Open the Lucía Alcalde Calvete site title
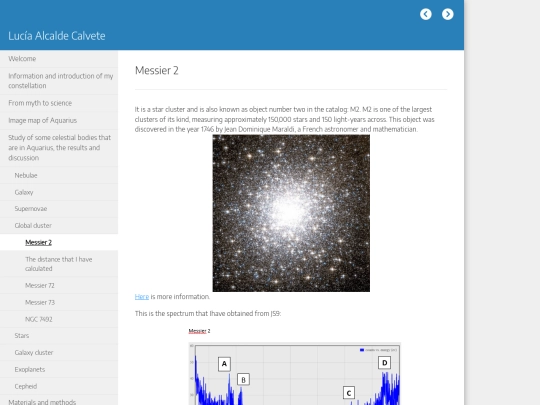 (57, 36)
